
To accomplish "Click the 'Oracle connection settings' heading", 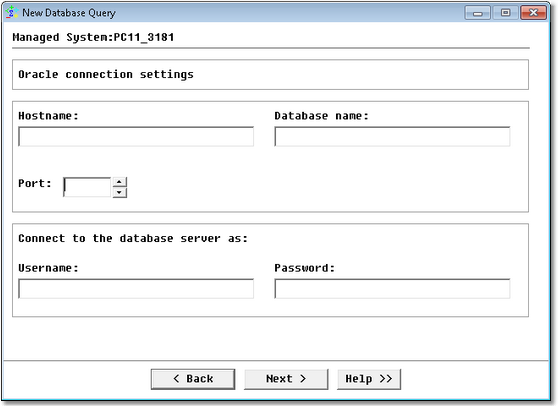I will (106, 74).
